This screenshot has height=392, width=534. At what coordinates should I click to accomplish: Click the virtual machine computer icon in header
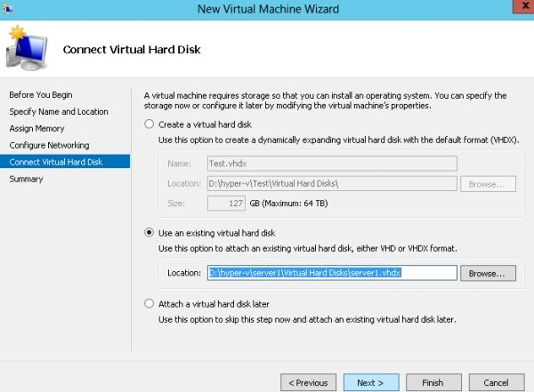click(x=27, y=48)
